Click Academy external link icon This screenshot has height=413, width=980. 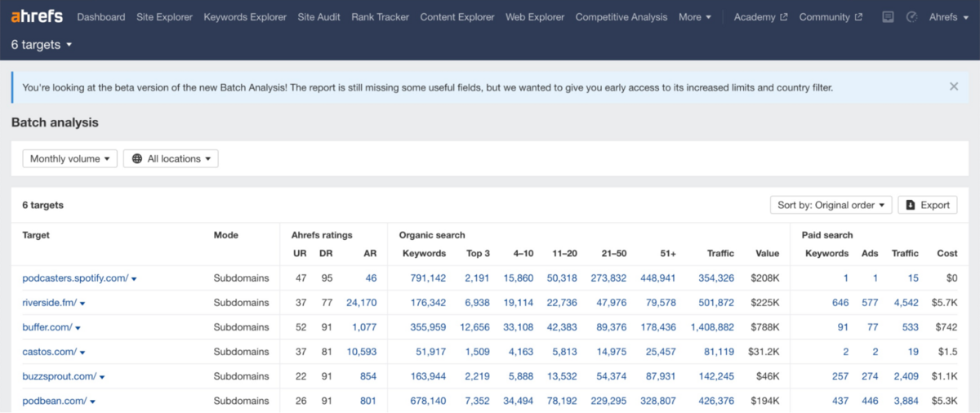pyautogui.click(x=784, y=17)
